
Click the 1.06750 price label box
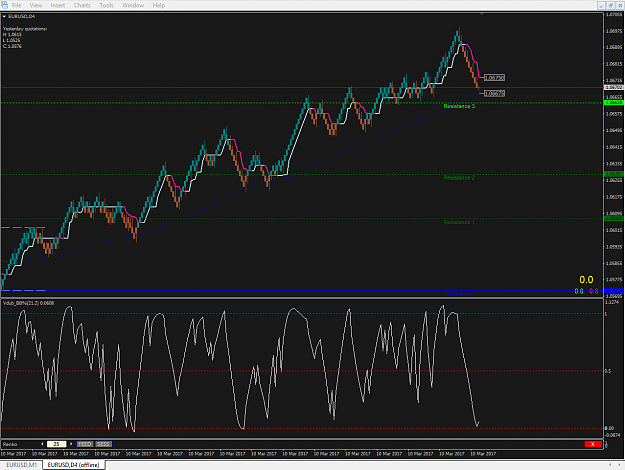pyautogui.click(x=494, y=78)
